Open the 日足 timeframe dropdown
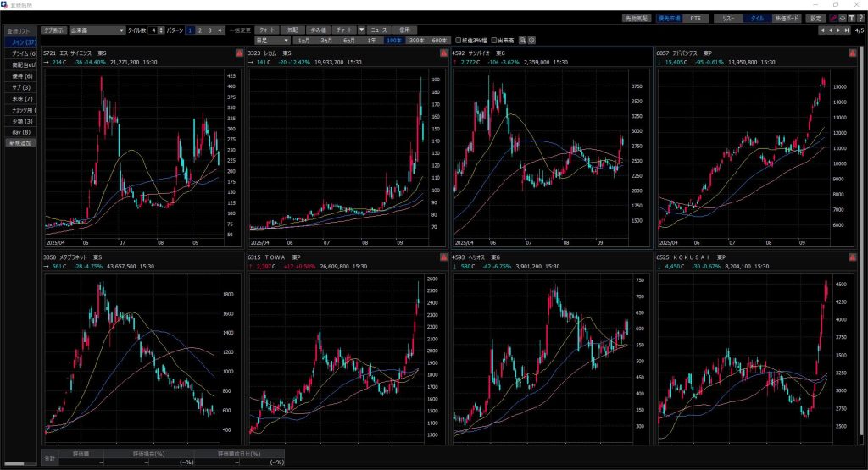This screenshot has height=470, width=868. coord(271,40)
